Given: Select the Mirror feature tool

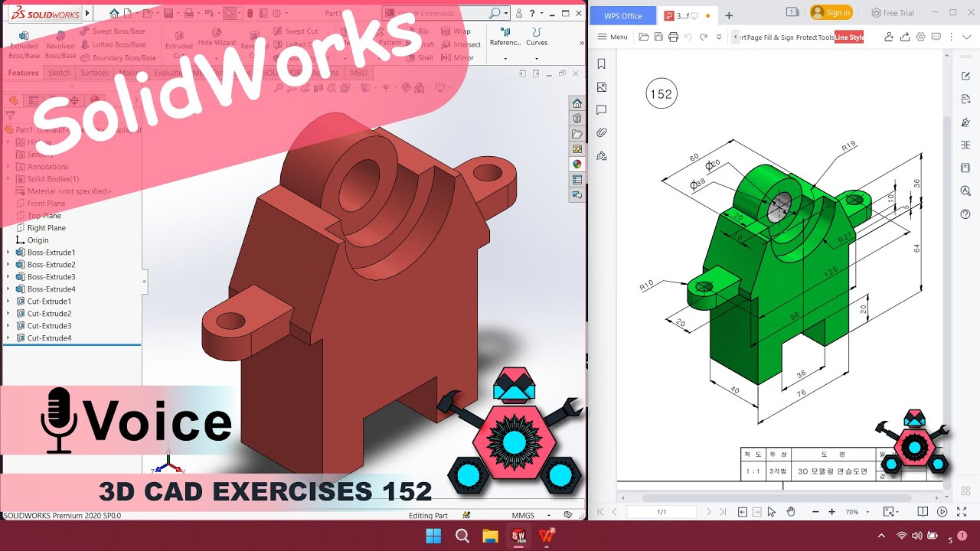Looking at the screenshot, I should [x=458, y=57].
